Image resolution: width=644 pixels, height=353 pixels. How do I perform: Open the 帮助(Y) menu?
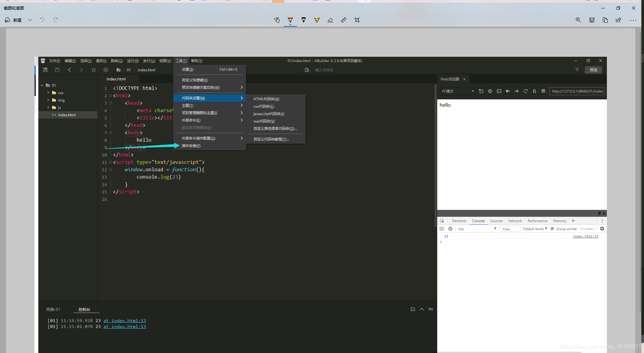tap(197, 61)
